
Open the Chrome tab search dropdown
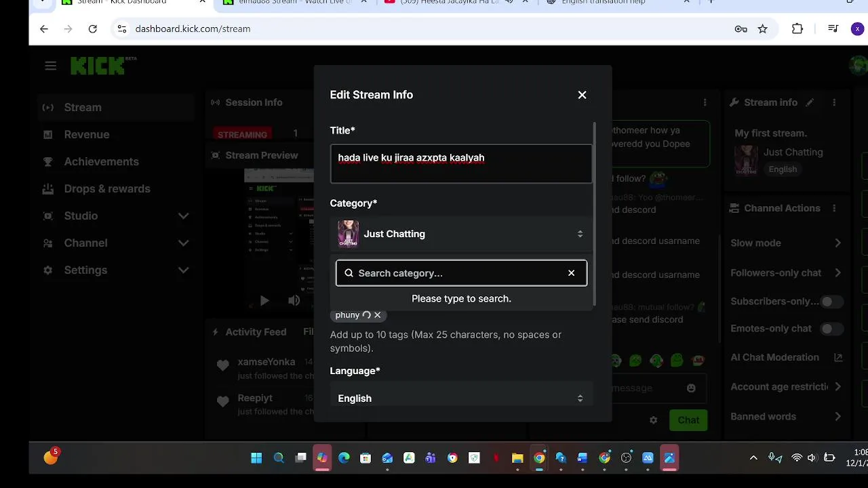pos(43,3)
